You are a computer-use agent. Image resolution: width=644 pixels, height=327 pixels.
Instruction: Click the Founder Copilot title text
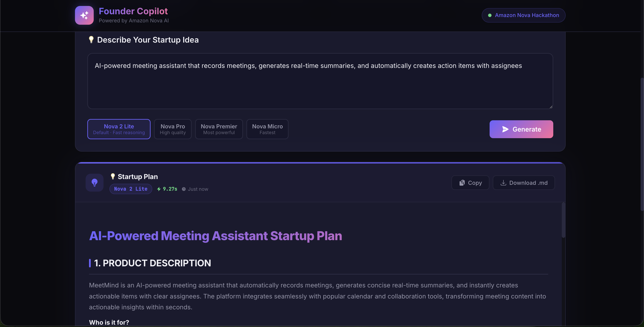click(133, 11)
